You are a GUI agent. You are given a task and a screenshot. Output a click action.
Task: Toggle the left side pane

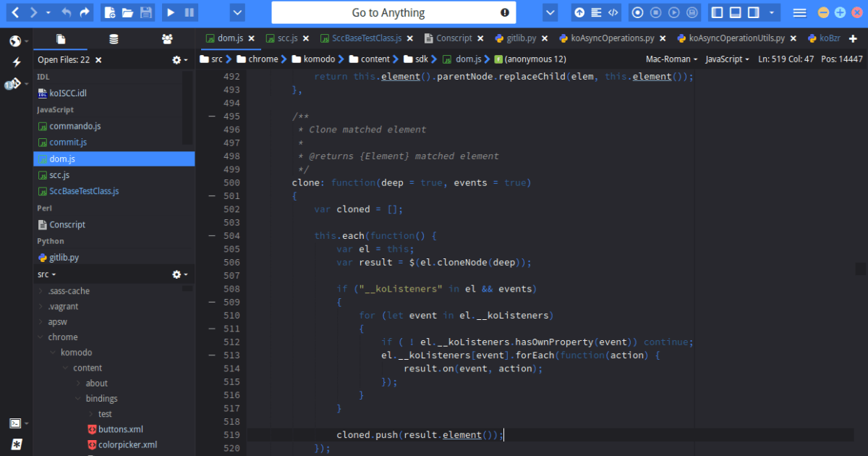click(717, 12)
